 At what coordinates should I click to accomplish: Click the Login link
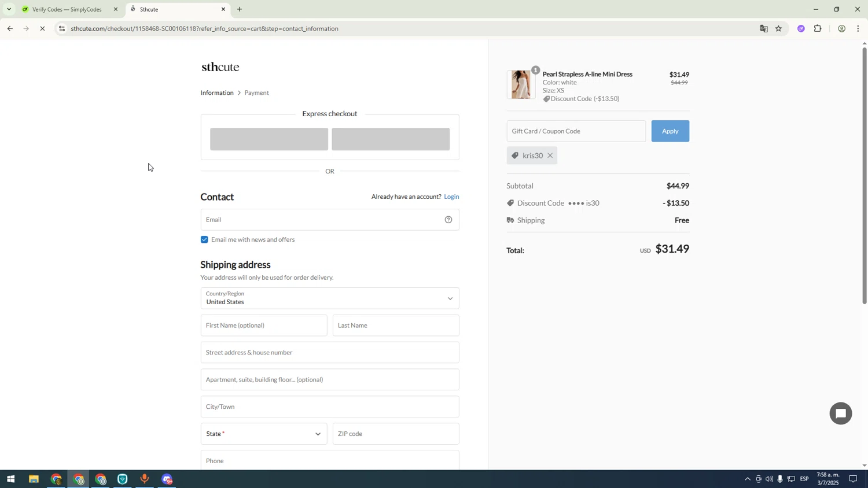(x=451, y=197)
